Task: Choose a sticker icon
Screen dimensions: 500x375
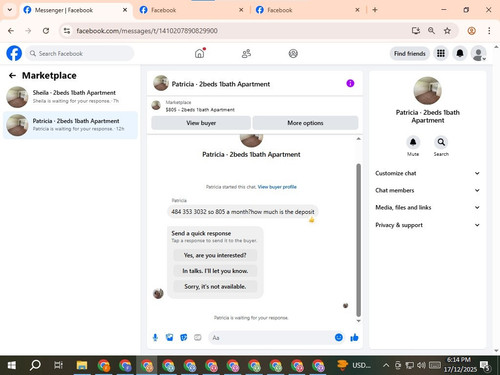Action: pos(184,338)
